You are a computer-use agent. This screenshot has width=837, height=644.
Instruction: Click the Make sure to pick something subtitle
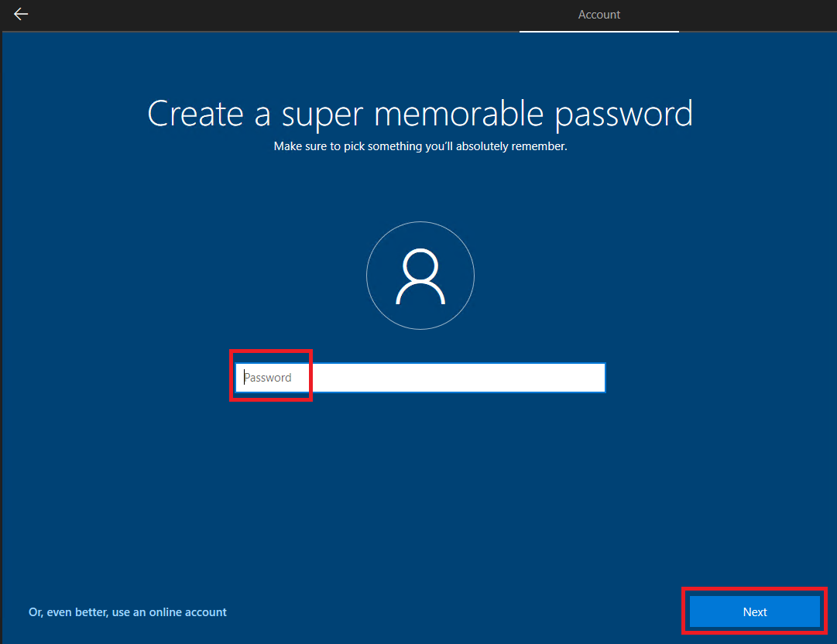420,146
